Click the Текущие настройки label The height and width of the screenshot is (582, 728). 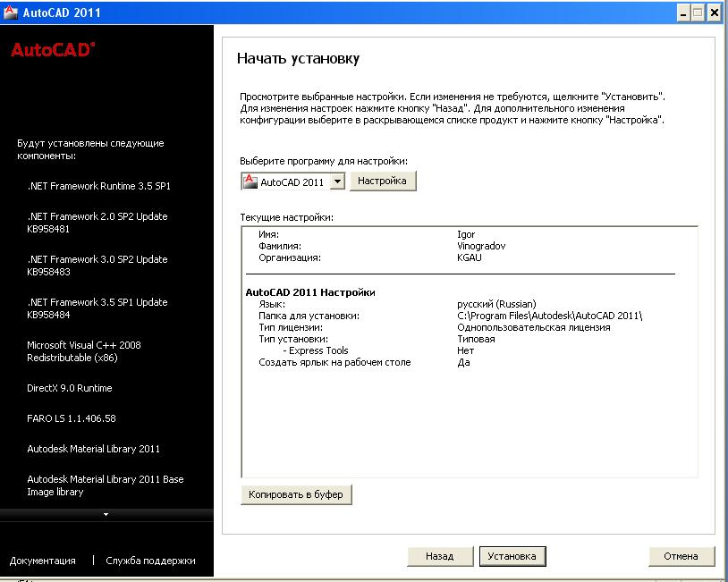(287, 217)
